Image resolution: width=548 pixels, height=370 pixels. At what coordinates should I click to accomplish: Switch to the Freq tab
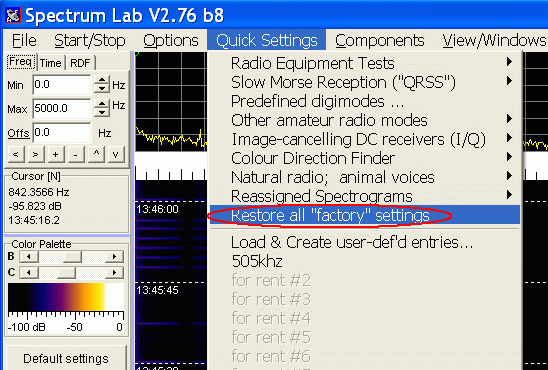coord(21,62)
